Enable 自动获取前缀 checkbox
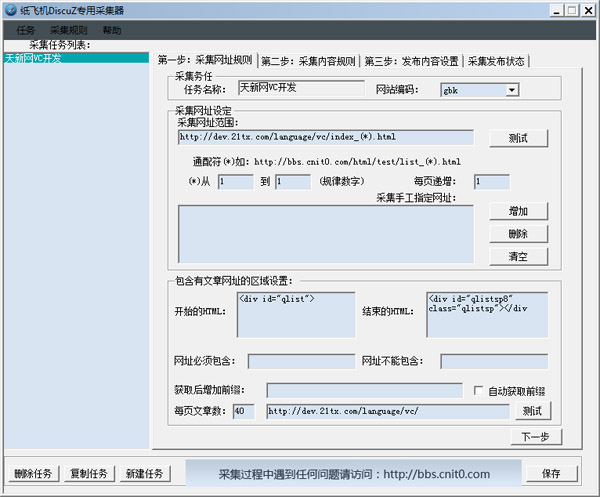Viewport: 600px width, 497px height. pyautogui.click(x=479, y=389)
